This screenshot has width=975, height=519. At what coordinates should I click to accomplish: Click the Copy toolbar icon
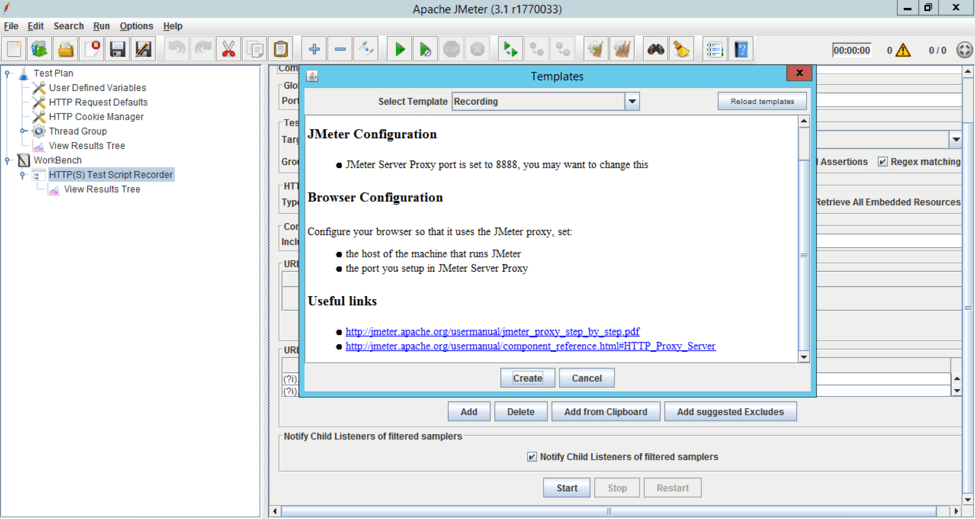[x=255, y=49]
